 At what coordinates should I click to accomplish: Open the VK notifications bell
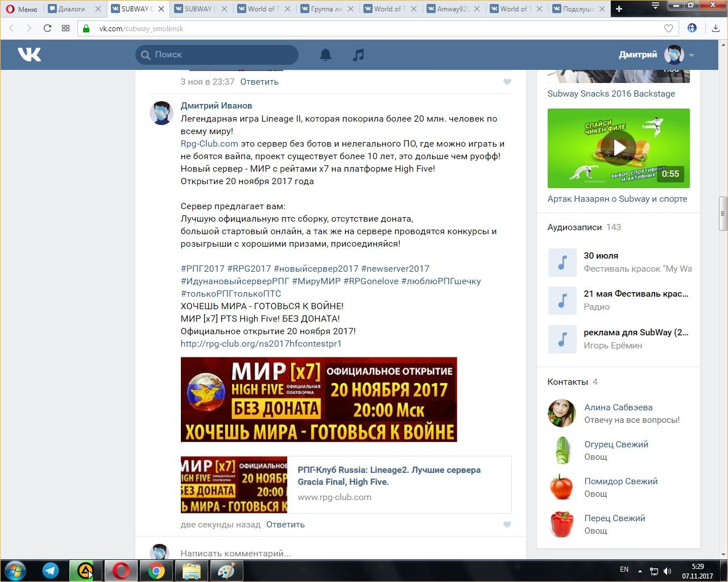pos(325,55)
